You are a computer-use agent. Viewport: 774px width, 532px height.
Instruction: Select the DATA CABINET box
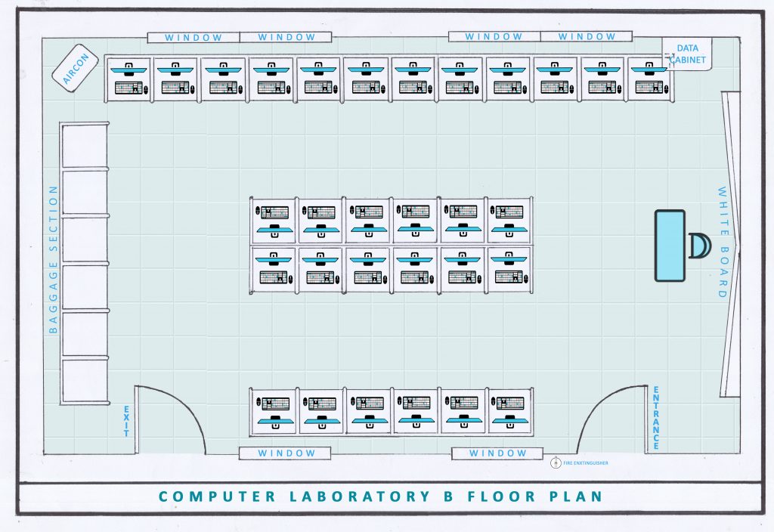[x=691, y=54]
